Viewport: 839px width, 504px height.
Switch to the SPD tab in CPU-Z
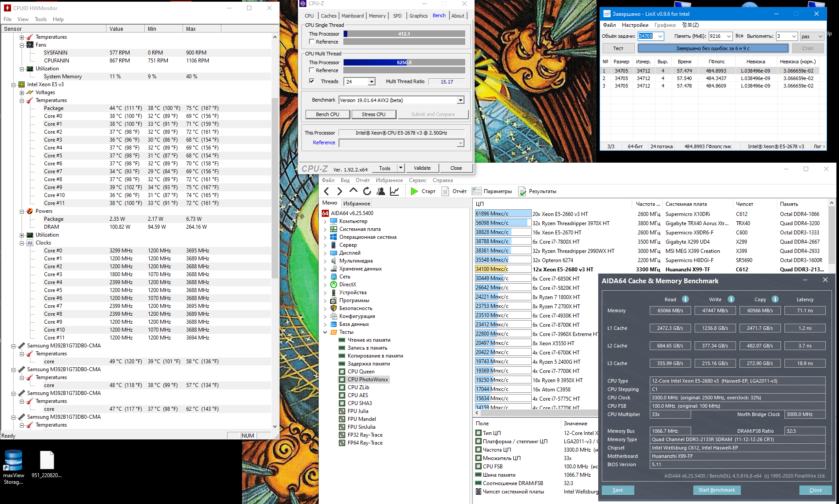pyautogui.click(x=397, y=16)
